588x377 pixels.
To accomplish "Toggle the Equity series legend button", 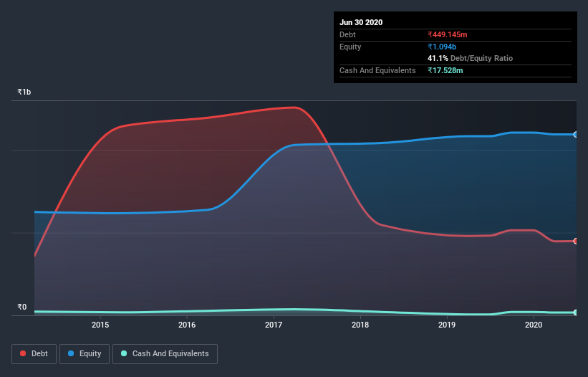I will tap(85, 354).
